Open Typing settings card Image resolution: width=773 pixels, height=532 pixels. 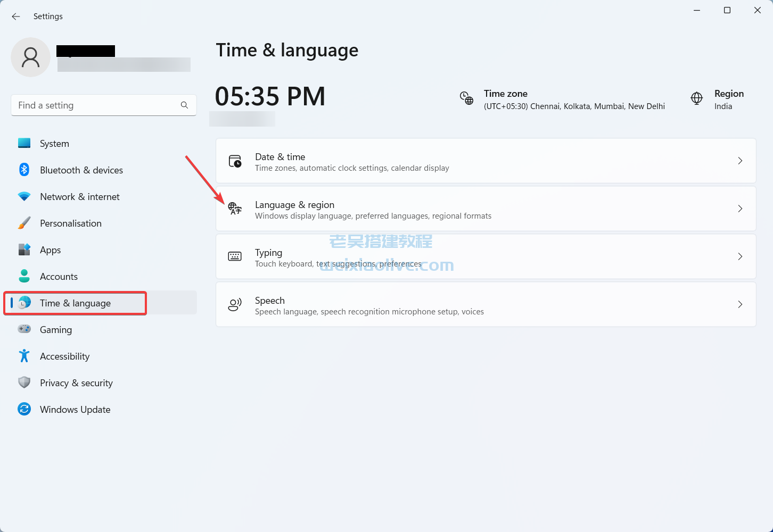pos(486,256)
